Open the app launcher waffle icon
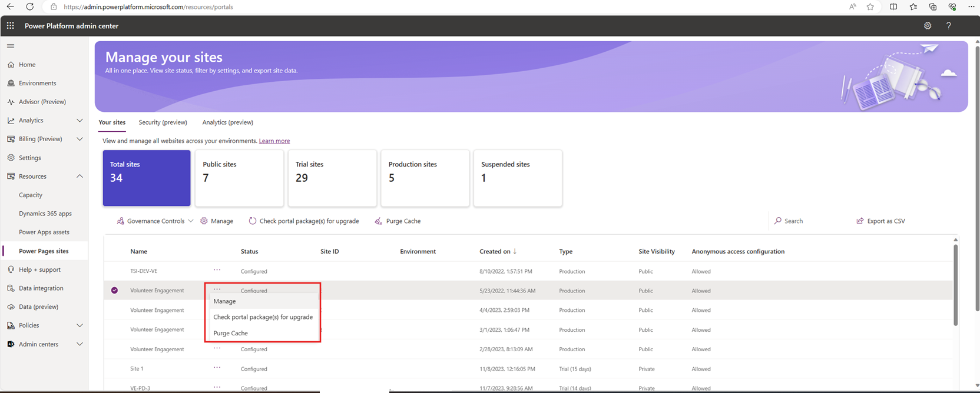 point(11,26)
